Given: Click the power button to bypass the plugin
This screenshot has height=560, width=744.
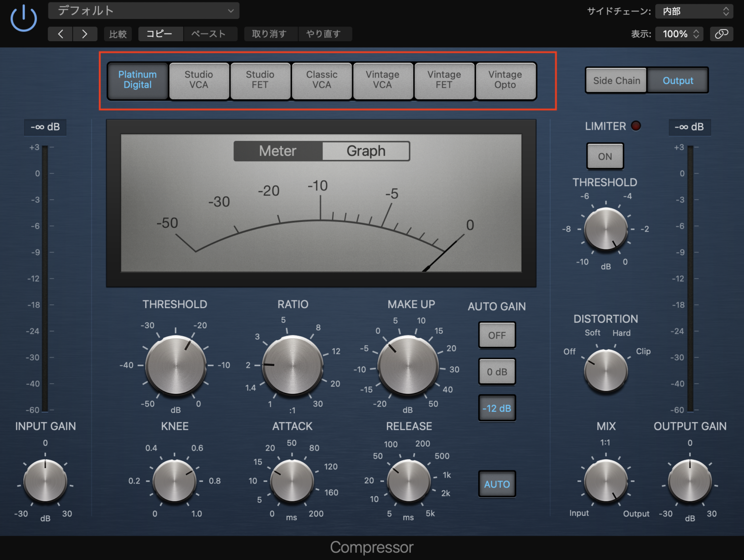Looking at the screenshot, I should click(23, 19).
